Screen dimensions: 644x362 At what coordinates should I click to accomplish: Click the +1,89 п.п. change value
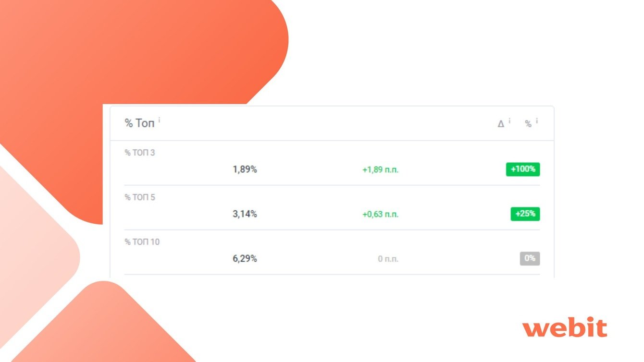click(380, 169)
